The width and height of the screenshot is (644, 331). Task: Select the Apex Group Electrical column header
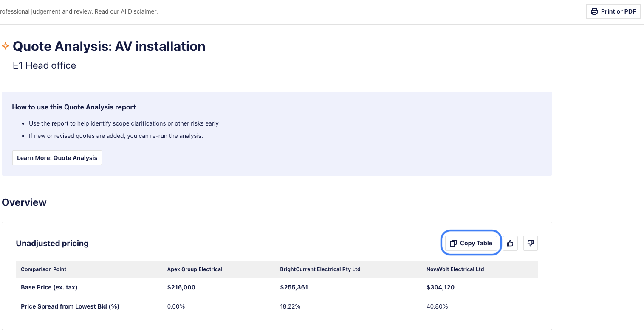click(x=195, y=269)
